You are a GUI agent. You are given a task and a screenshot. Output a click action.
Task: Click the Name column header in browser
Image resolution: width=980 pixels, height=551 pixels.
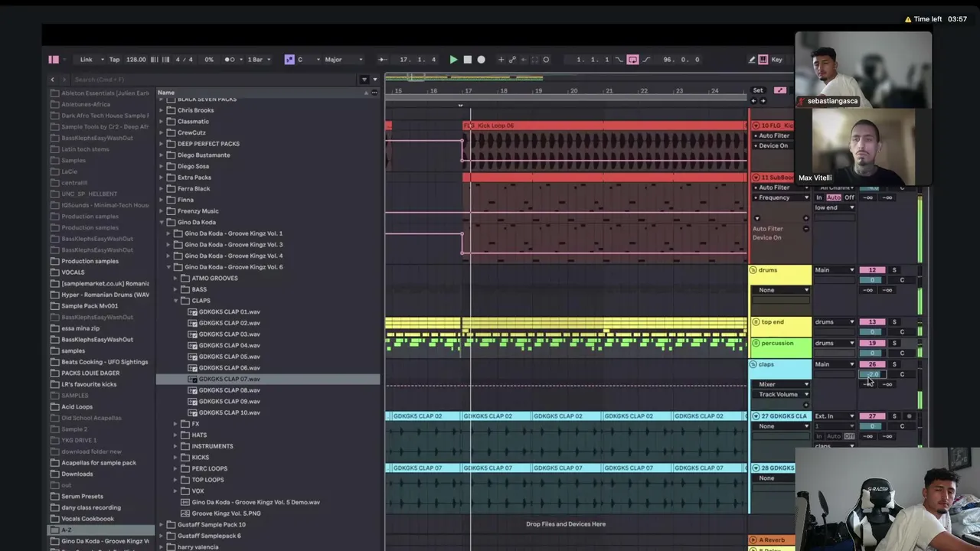pyautogui.click(x=166, y=93)
